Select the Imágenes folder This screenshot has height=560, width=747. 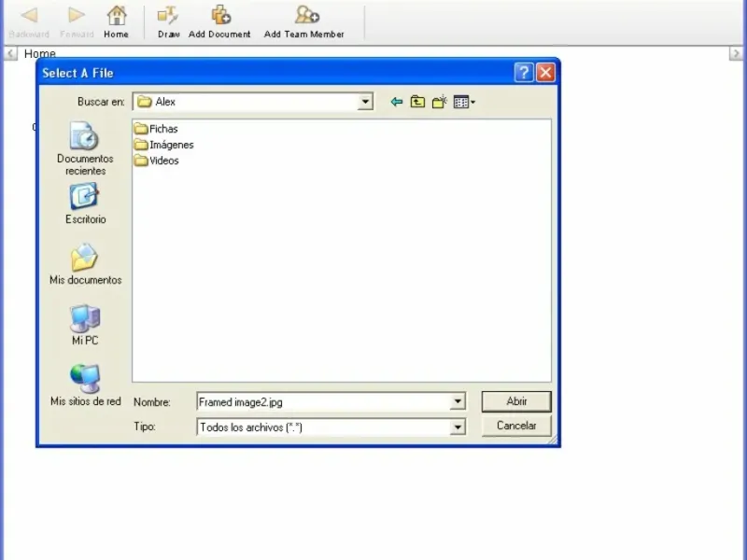[x=164, y=145]
